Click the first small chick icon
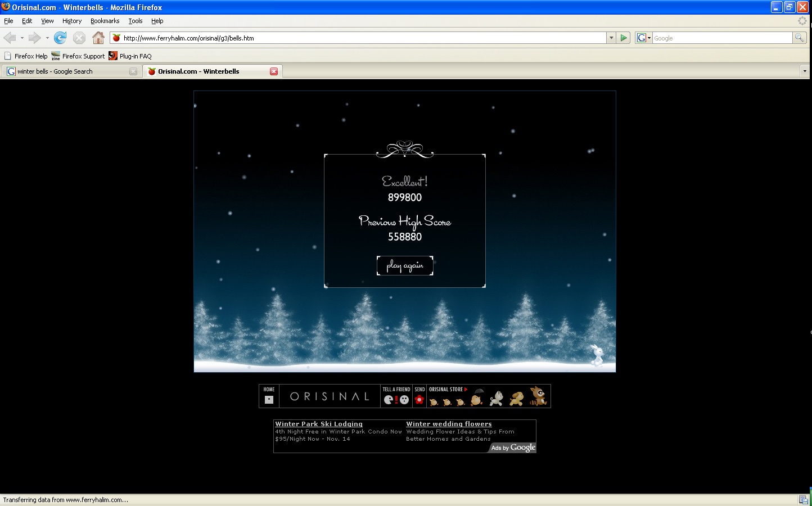The height and width of the screenshot is (506, 812). (x=434, y=401)
